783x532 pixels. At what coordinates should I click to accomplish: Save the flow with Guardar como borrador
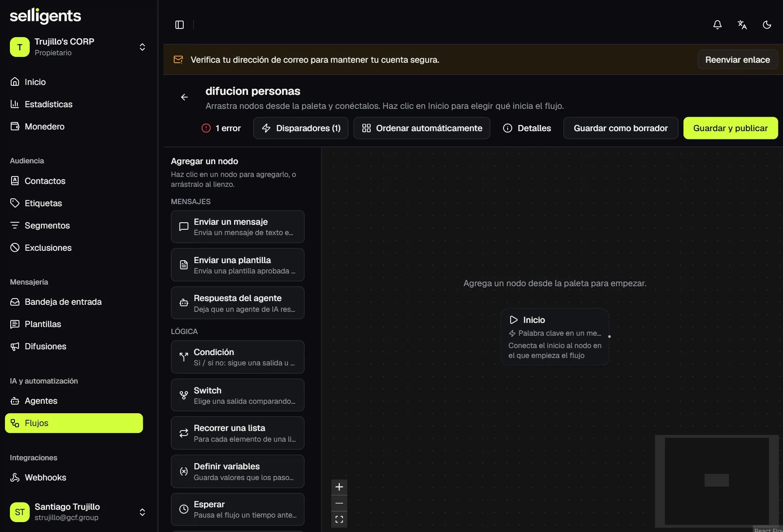[621, 128]
